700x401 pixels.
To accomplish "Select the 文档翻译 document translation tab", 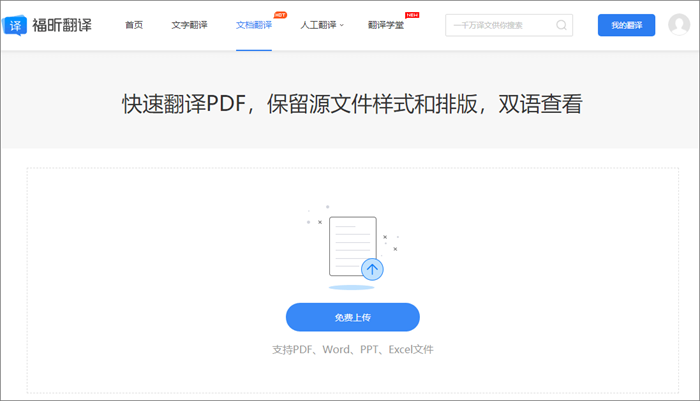I will (x=253, y=25).
